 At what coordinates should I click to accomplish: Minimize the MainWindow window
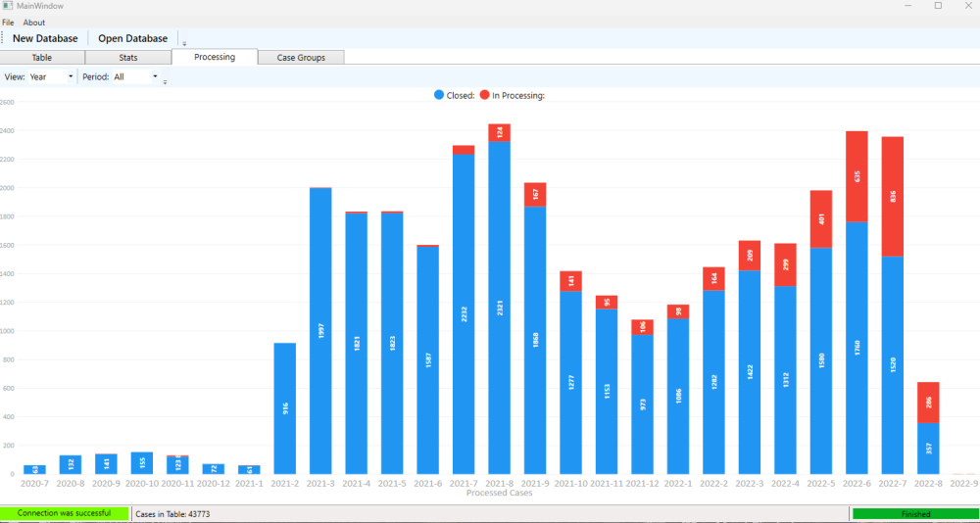pos(908,6)
